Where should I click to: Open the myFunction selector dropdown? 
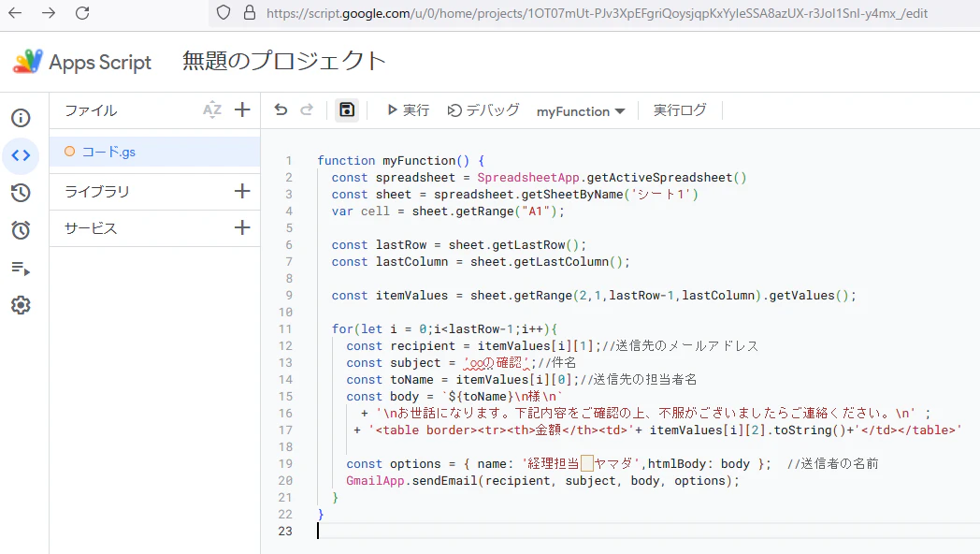(581, 111)
